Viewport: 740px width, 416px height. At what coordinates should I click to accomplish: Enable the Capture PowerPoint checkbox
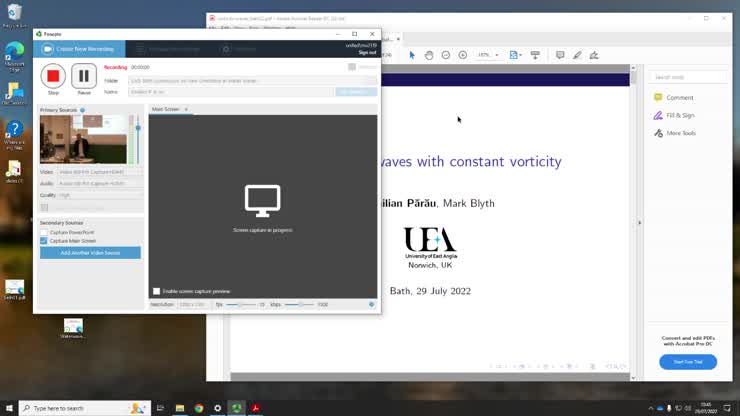(44, 232)
